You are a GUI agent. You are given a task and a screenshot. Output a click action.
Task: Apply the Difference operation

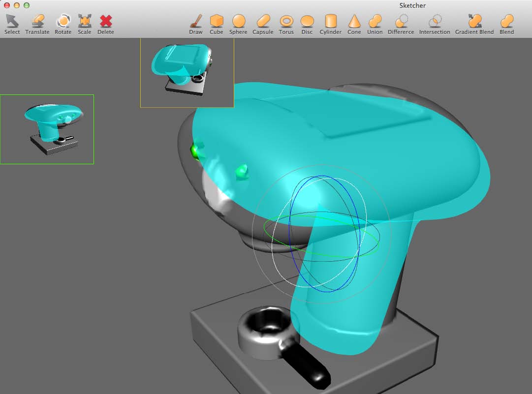tap(401, 25)
